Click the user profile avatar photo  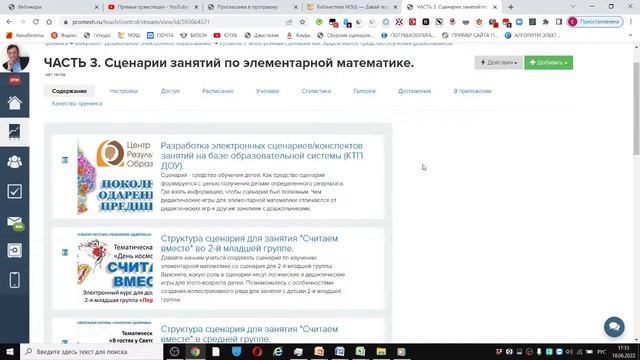15,58
